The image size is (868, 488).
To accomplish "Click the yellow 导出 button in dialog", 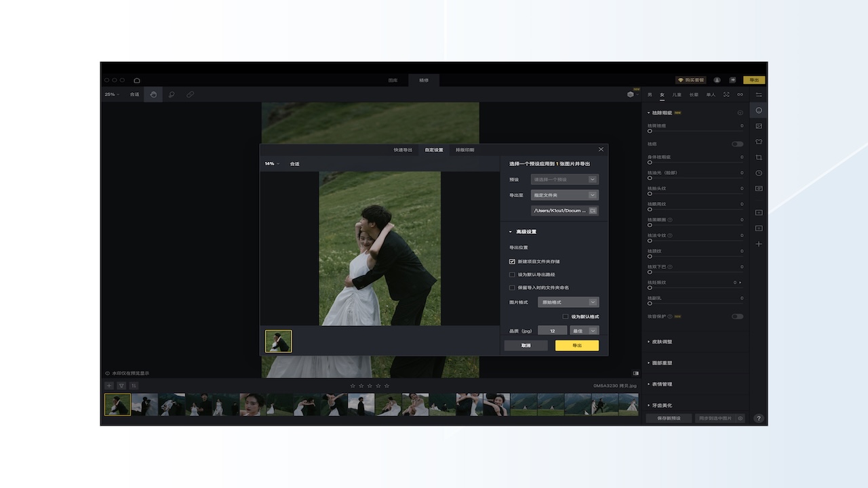I will pos(576,346).
